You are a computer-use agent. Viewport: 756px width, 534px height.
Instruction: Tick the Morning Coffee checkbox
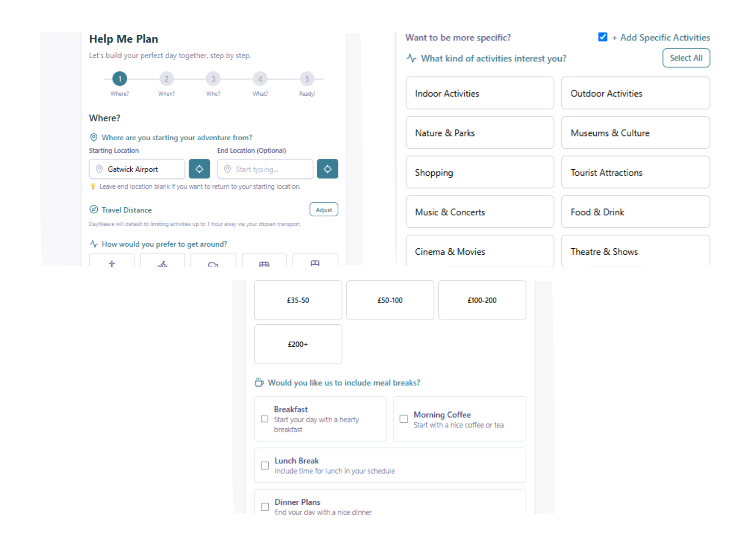(403, 419)
